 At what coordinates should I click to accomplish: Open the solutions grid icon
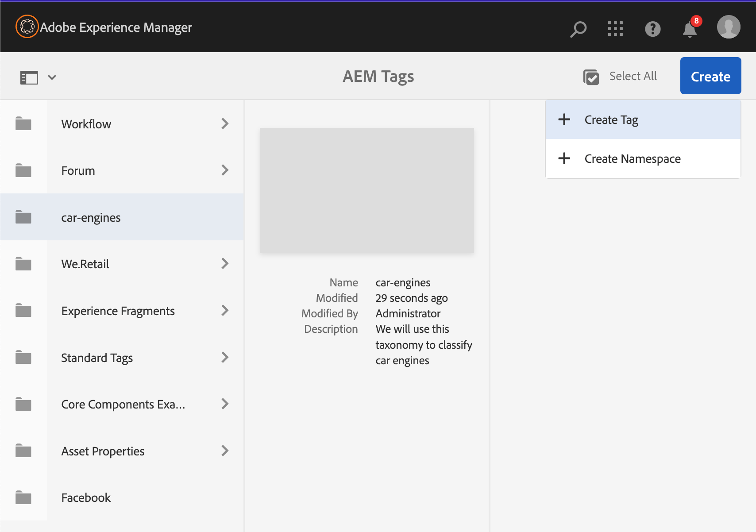point(615,29)
